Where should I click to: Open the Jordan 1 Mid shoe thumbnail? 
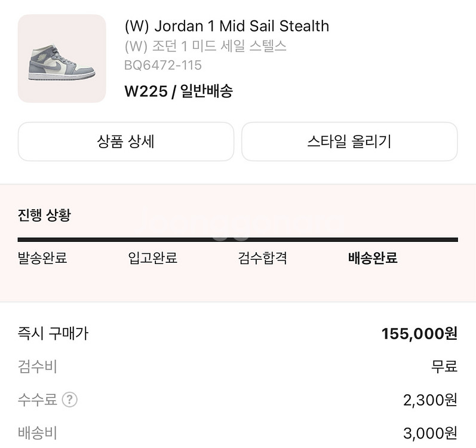click(x=62, y=59)
